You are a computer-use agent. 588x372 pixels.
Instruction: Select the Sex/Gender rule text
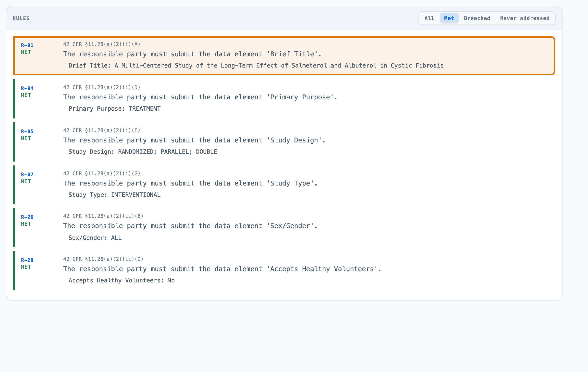tap(190, 226)
